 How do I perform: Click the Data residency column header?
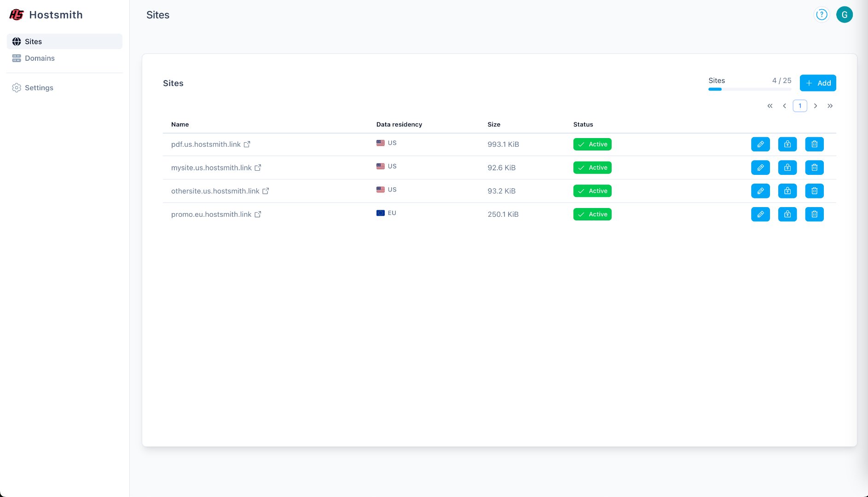pos(399,124)
